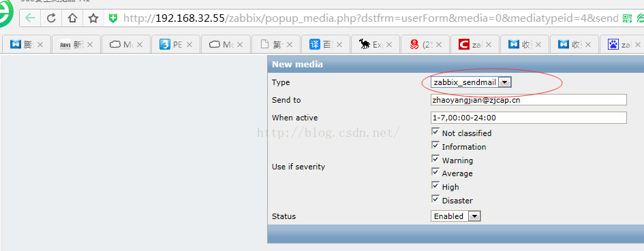Click the When active label
Image resolution: width=644 pixels, height=251 pixels.
(x=295, y=118)
